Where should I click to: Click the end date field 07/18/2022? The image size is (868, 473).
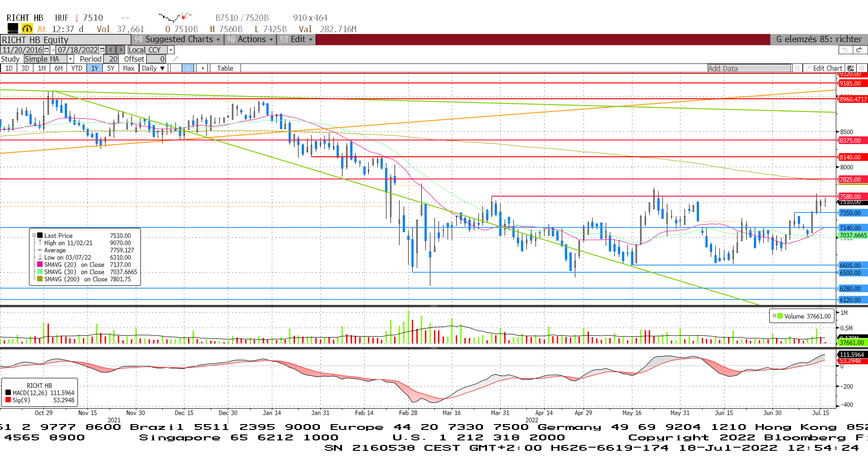[x=77, y=50]
